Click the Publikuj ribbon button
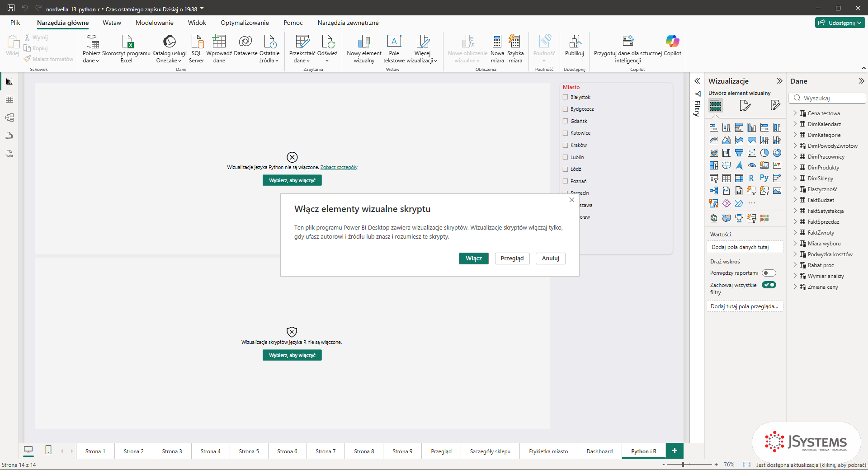The width and height of the screenshot is (868, 470). click(x=575, y=45)
